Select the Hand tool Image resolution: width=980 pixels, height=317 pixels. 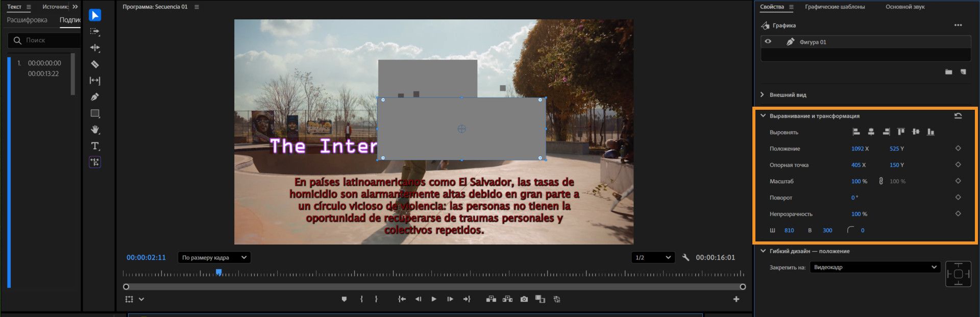[95, 130]
